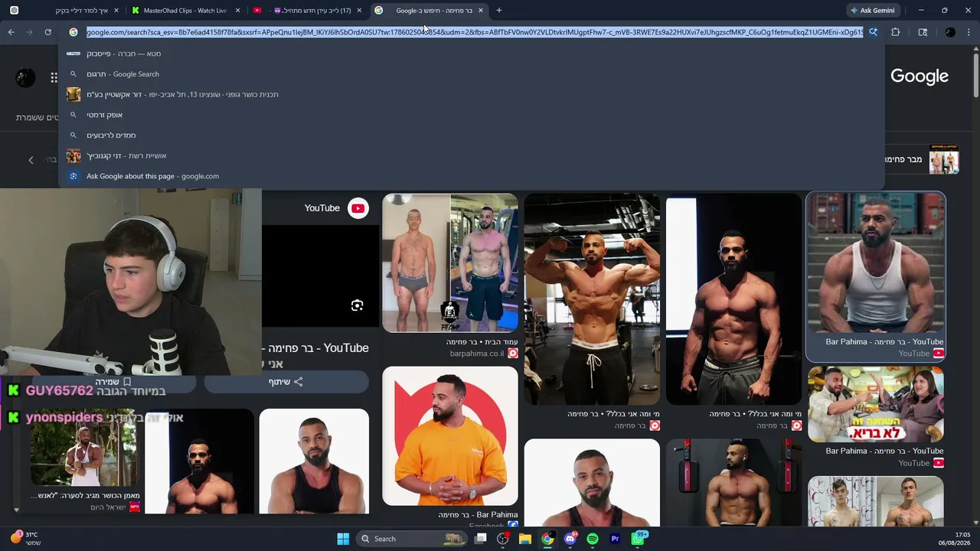This screenshot has width=980, height=551.
Task: Switch to the first tab, 'איך לסדר דילי בקיק'
Action: [x=64, y=11]
